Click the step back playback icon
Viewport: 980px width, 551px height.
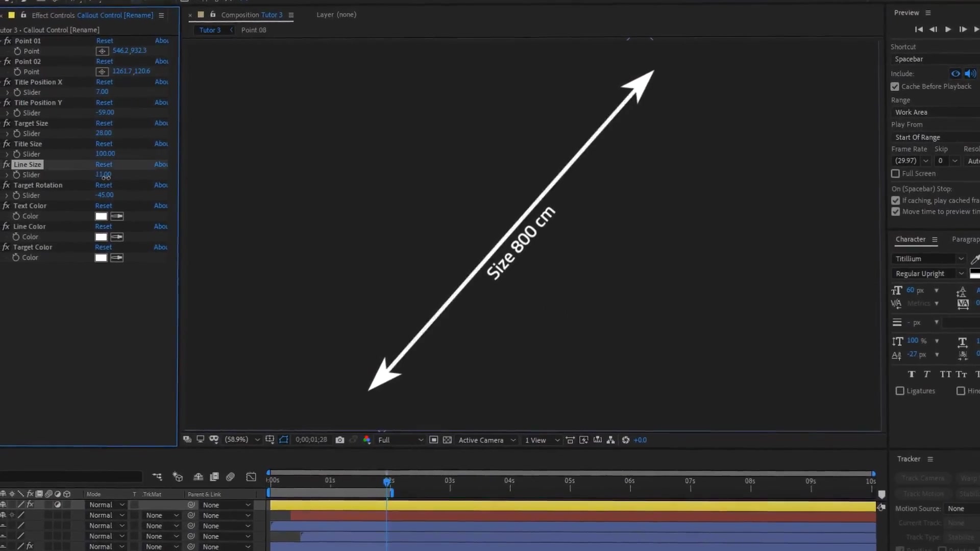pos(934,29)
